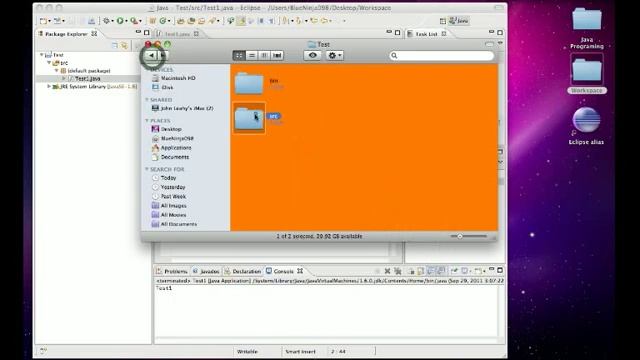Switch Finder to Cover Flow view
Viewport: 640px width, 360px height.
coord(277,55)
